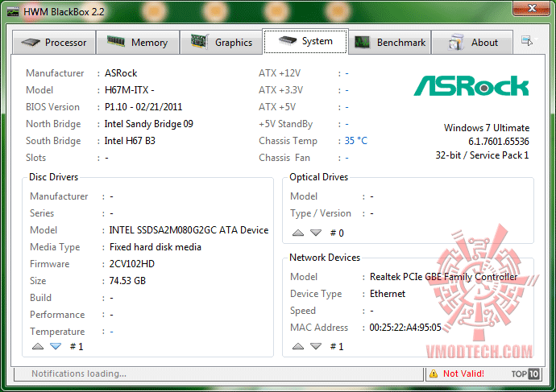Select model text H67M-ITX -
556x392 pixels.
tap(130, 90)
